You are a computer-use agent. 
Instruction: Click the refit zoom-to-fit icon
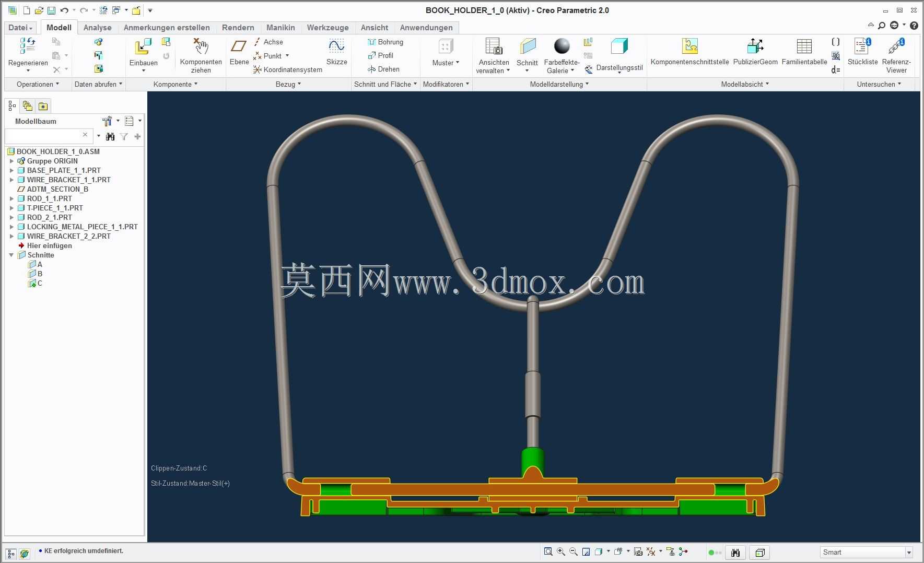(548, 552)
